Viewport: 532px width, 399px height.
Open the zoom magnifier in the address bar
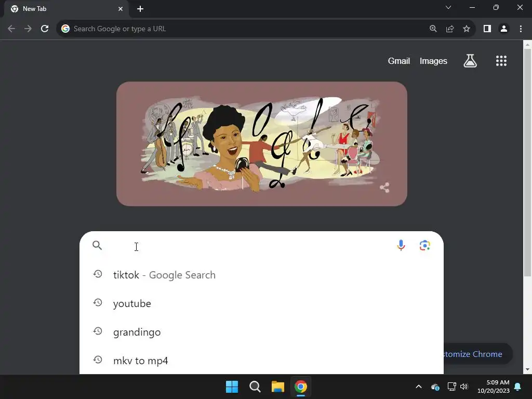433,29
